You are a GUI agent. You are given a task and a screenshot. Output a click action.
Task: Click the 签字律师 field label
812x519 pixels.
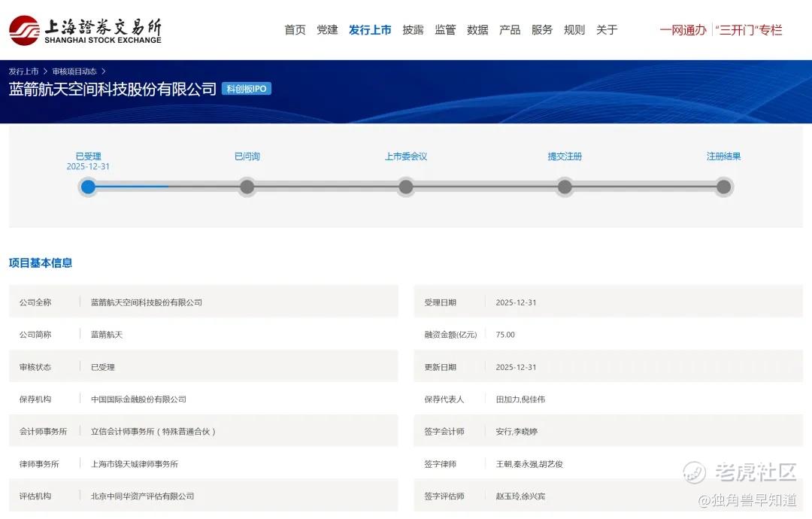point(440,464)
